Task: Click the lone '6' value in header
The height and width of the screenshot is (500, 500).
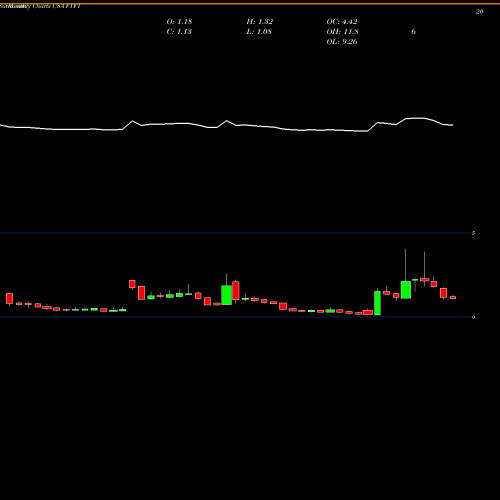Action: point(413,32)
